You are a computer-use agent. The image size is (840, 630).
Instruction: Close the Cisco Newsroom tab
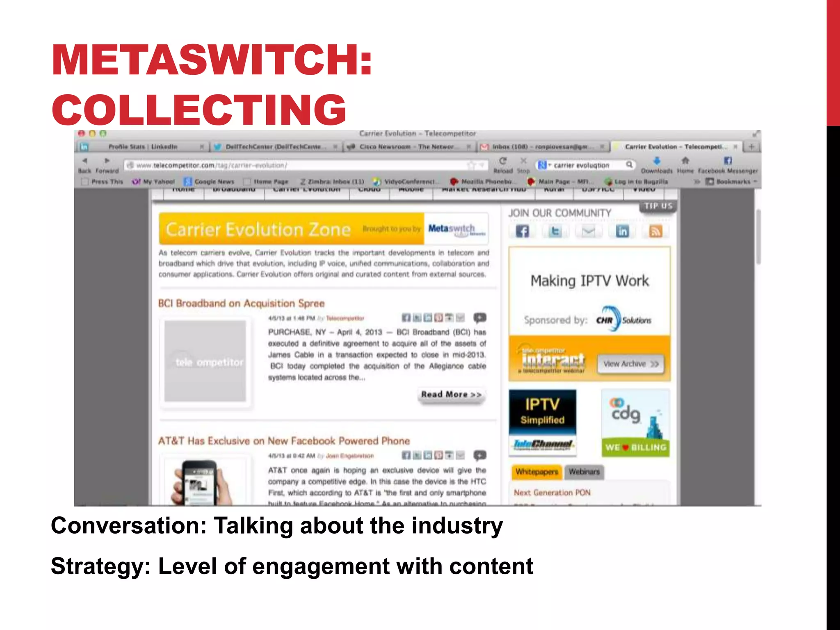click(468, 147)
